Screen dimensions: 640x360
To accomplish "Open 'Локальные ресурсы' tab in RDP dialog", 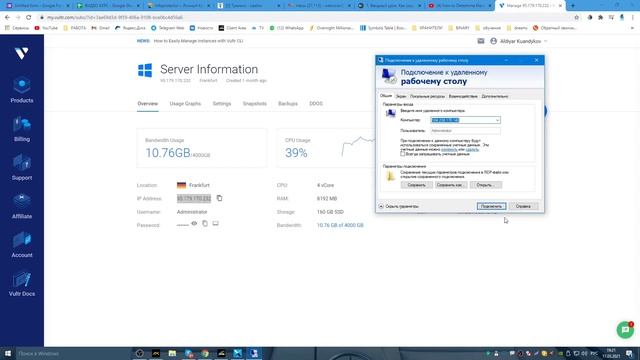I will tap(427, 96).
